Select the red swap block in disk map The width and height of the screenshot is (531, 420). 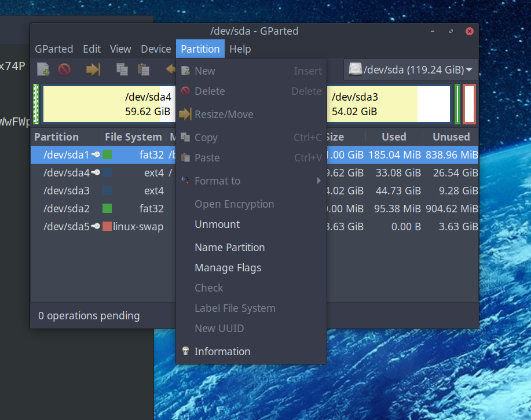[x=469, y=104]
